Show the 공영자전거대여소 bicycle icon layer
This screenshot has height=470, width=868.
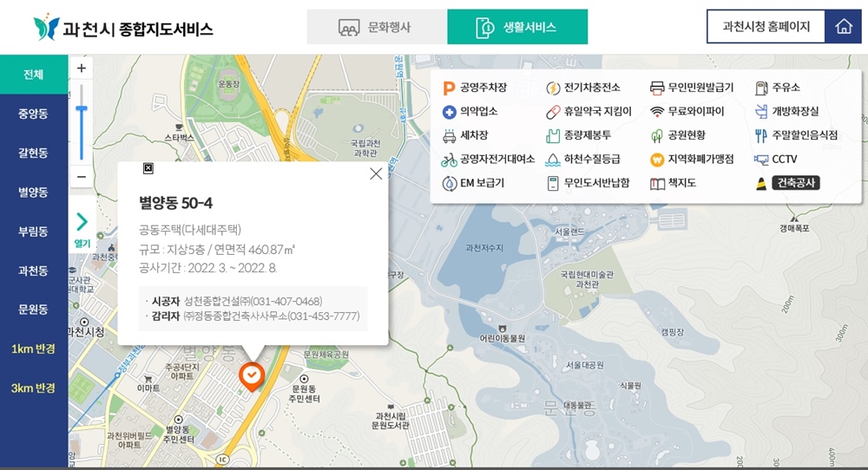(449, 160)
